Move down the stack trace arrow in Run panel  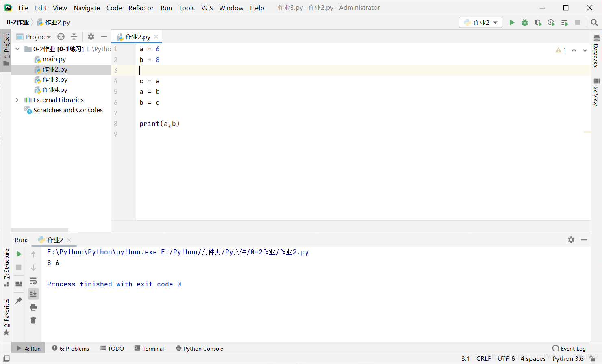click(33, 267)
